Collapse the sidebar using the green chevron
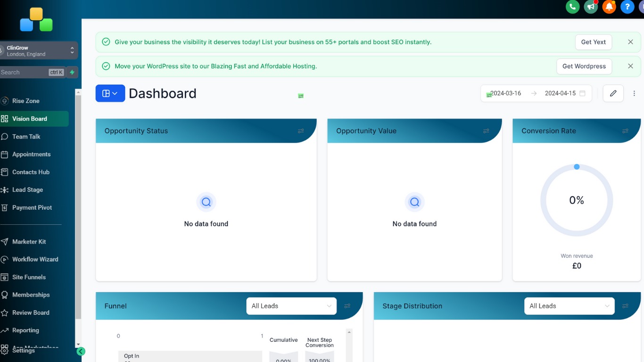This screenshot has height=362, width=644. (81, 351)
